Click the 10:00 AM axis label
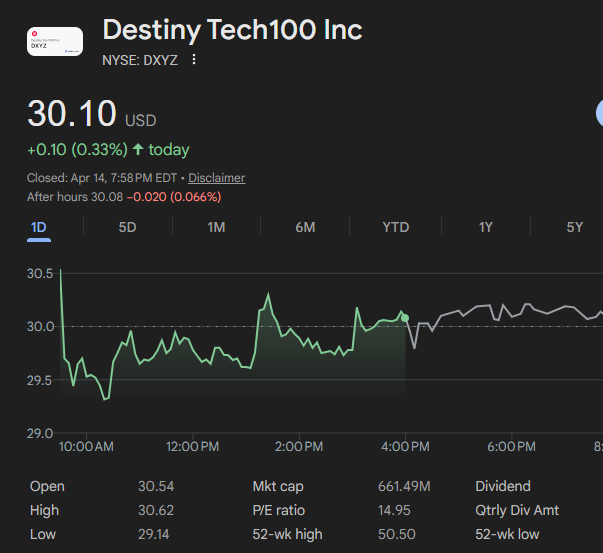This screenshot has width=603, height=553. (86, 447)
